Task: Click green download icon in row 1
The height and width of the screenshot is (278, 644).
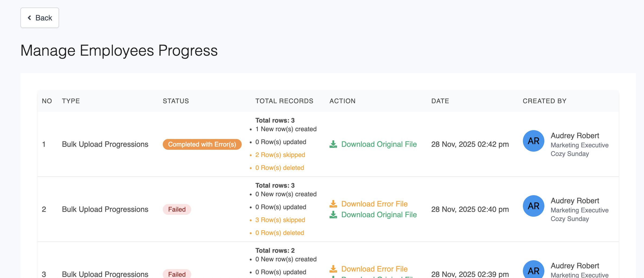Action: (x=333, y=144)
